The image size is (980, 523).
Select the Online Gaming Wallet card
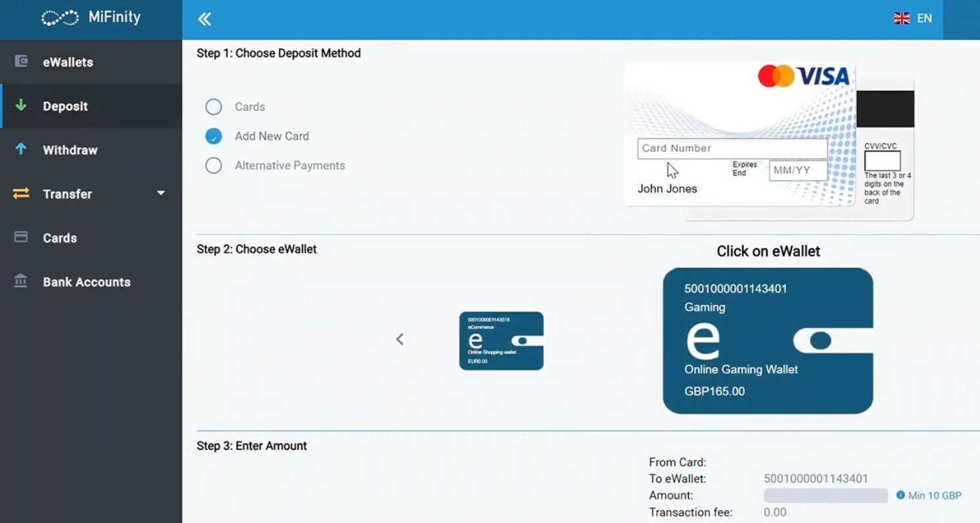click(x=768, y=341)
